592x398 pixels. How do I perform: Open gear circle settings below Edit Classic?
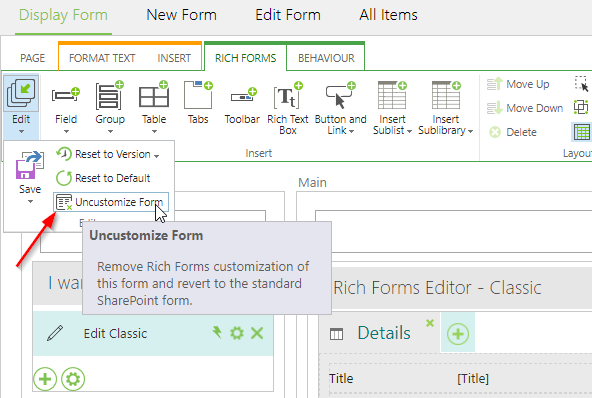tap(73, 379)
